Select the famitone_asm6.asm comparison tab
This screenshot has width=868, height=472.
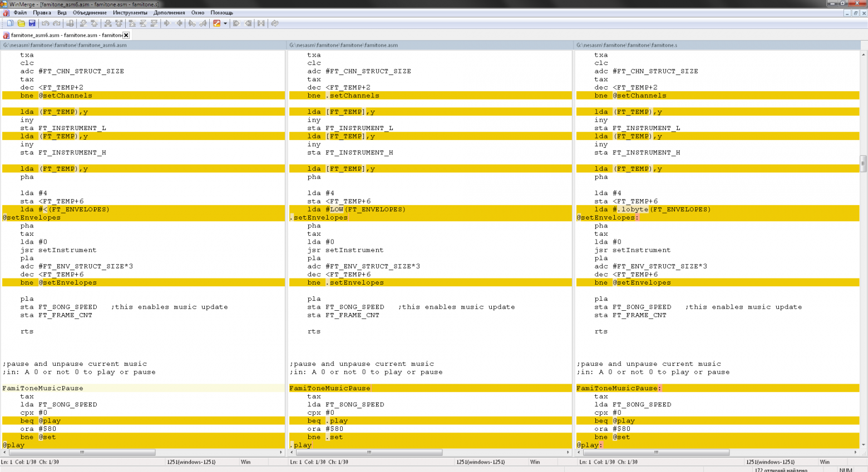[61, 34]
